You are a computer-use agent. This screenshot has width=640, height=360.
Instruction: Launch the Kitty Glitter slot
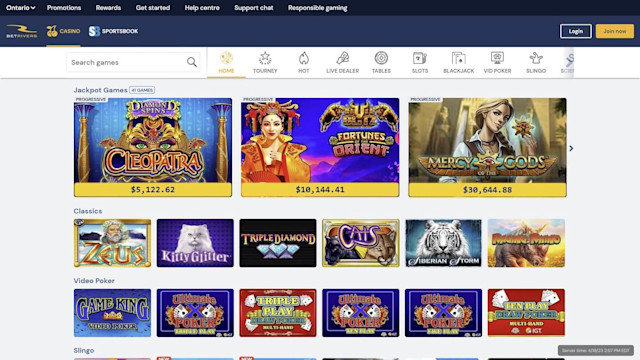[x=195, y=243]
